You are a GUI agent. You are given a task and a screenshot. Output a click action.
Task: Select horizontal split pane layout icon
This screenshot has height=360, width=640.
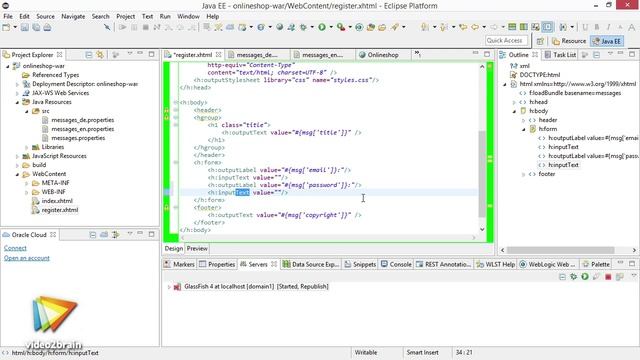click(512, 27)
